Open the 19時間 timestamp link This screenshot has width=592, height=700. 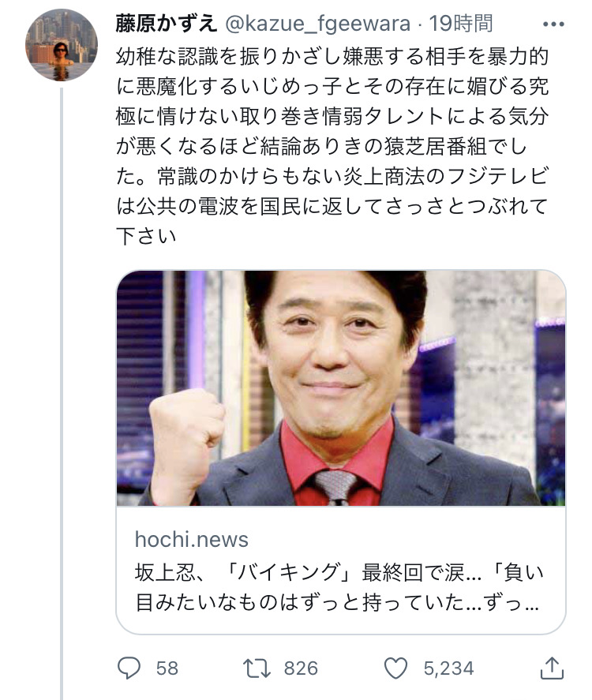461,23
